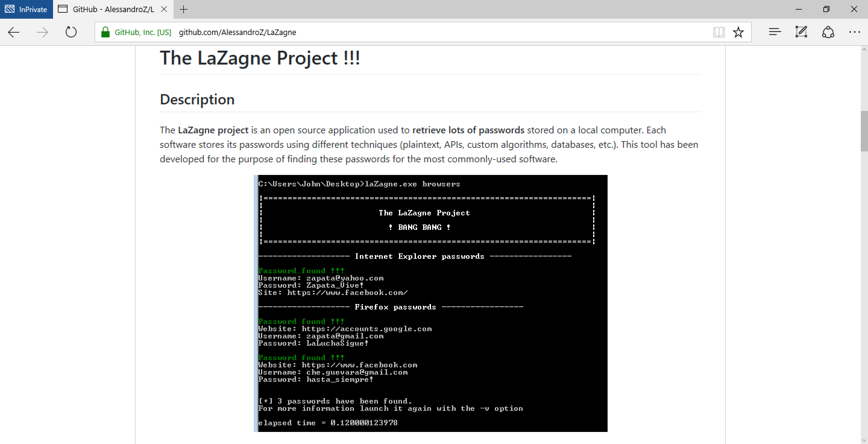Click the 'Description' heading
The width and height of the screenshot is (868, 444).
(197, 100)
